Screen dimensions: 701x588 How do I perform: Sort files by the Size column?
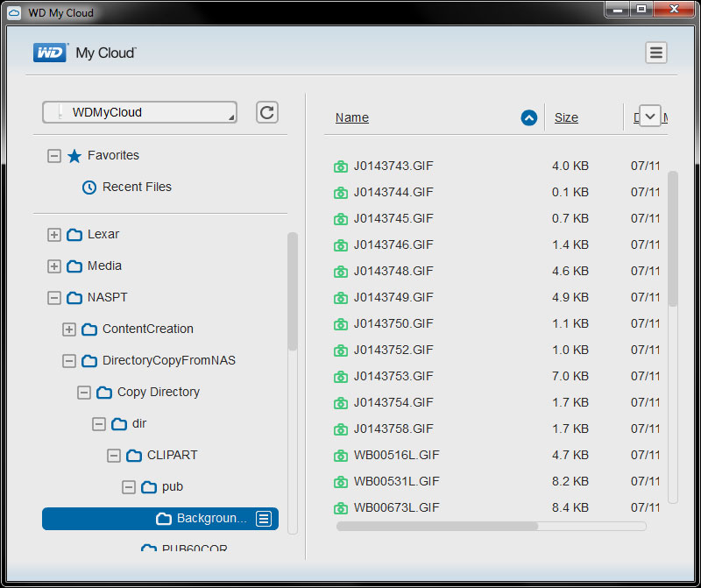coord(566,117)
